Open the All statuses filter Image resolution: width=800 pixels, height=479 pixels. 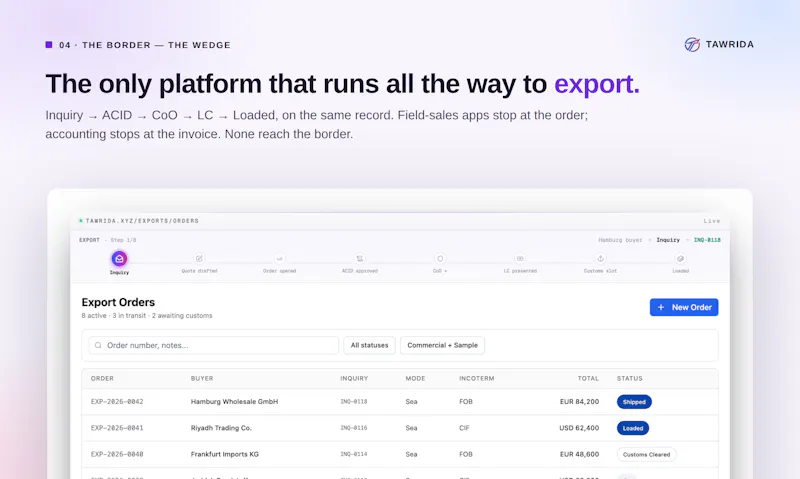(369, 345)
